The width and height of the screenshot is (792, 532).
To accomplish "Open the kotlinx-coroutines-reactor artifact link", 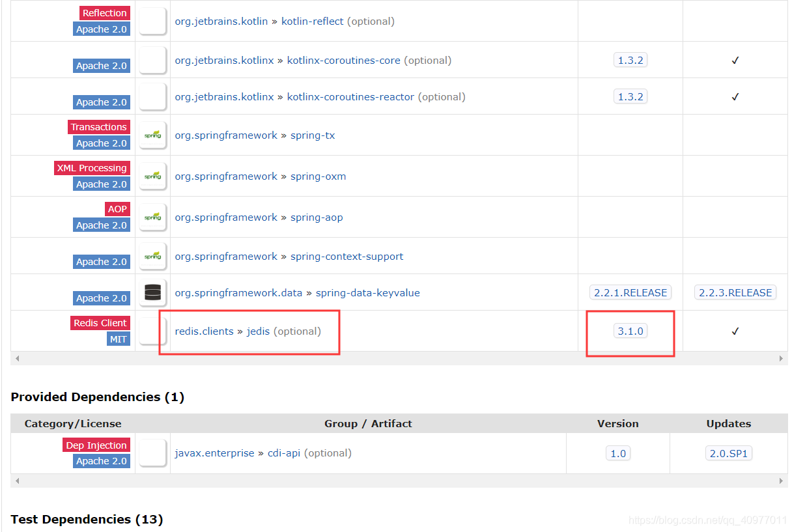I will [x=350, y=96].
